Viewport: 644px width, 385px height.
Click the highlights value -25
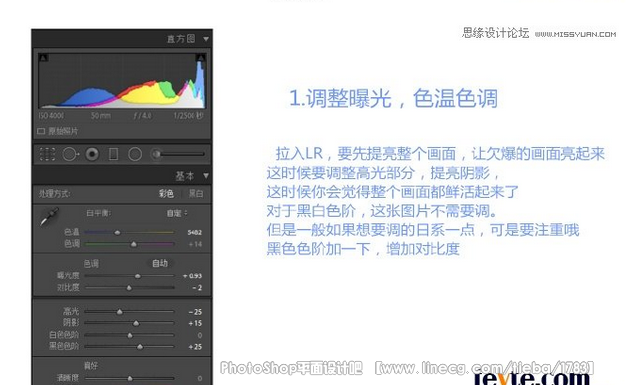pyautogui.click(x=195, y=312)
